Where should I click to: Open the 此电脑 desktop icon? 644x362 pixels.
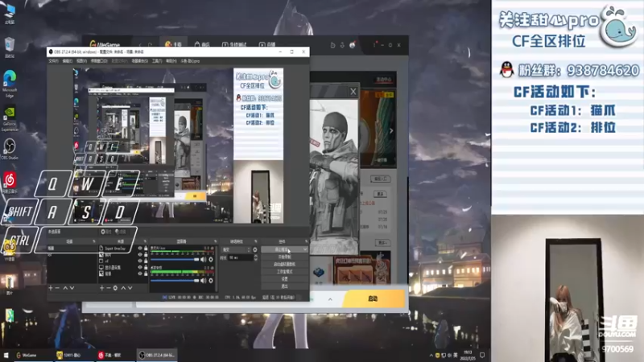pos(10,13)
